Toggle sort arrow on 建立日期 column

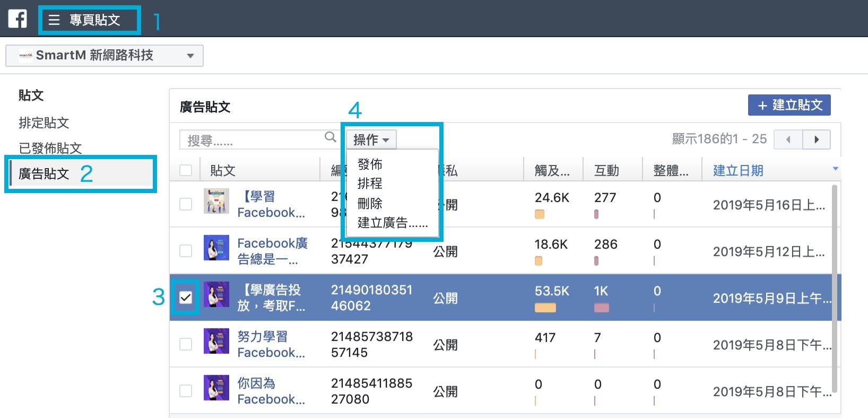coord(835,169)
